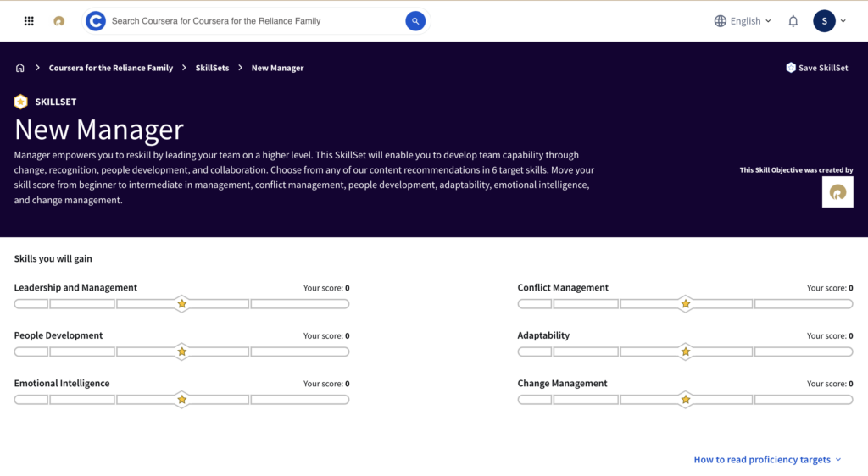Click the 'Emotional Intelligence' skill label
This screenshot has width=868, height=476.
pos(61,383)
